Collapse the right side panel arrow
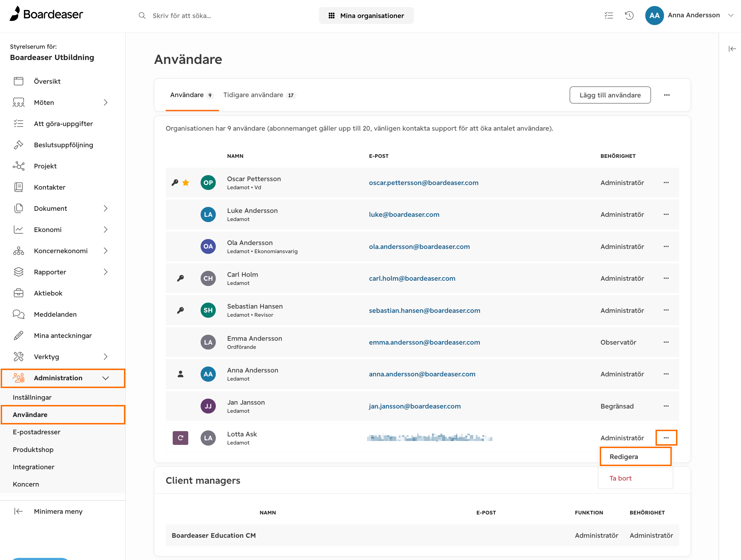This screenshot has width=741, height=560. click(732, 49)
